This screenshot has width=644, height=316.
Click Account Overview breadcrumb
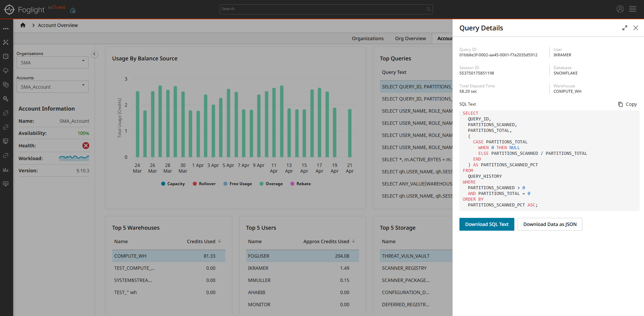(58, 25)
